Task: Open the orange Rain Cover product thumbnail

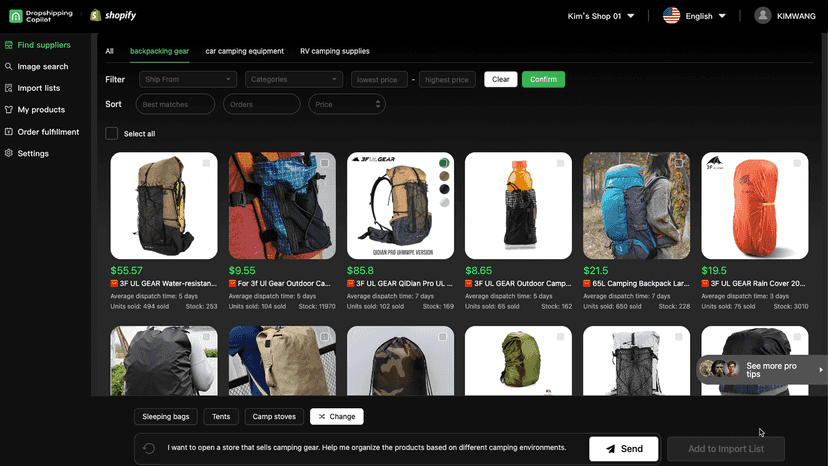Action: pyautogui.click(x=755, y=206)
